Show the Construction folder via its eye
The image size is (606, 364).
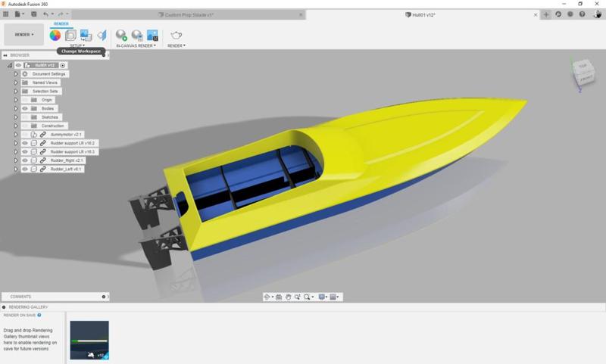pyautogui.click(x=25, y=126)
